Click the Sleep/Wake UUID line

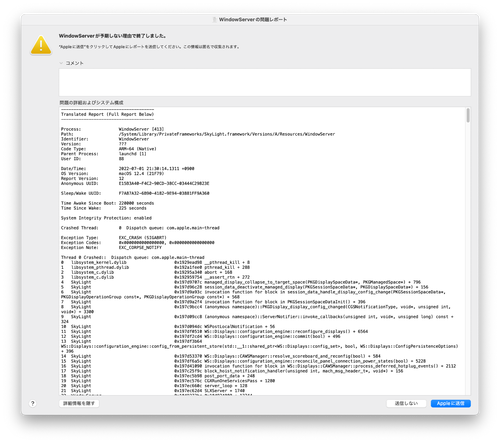[x=135, y=193]
